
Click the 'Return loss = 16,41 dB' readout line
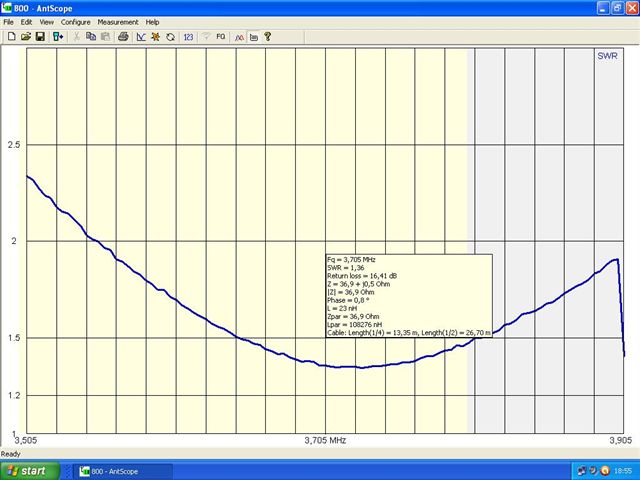(x=362, y=276)
